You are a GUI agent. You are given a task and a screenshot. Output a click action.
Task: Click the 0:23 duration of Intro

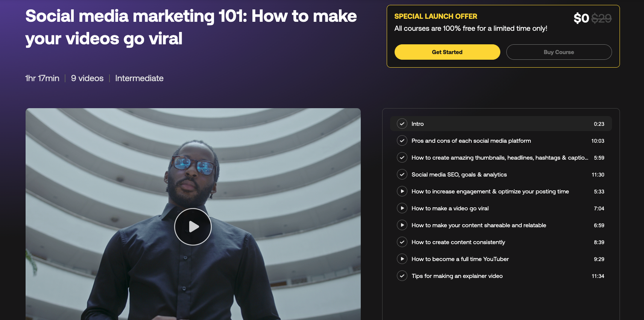(x=599, y=124)
